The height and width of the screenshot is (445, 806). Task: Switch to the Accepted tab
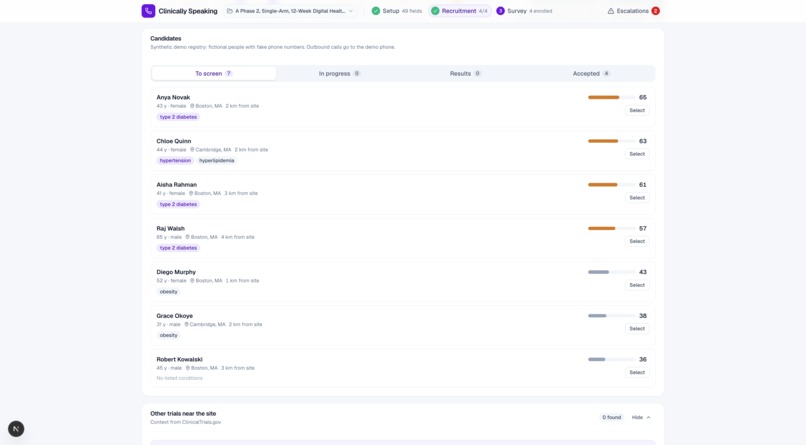[x=591, y=73]
